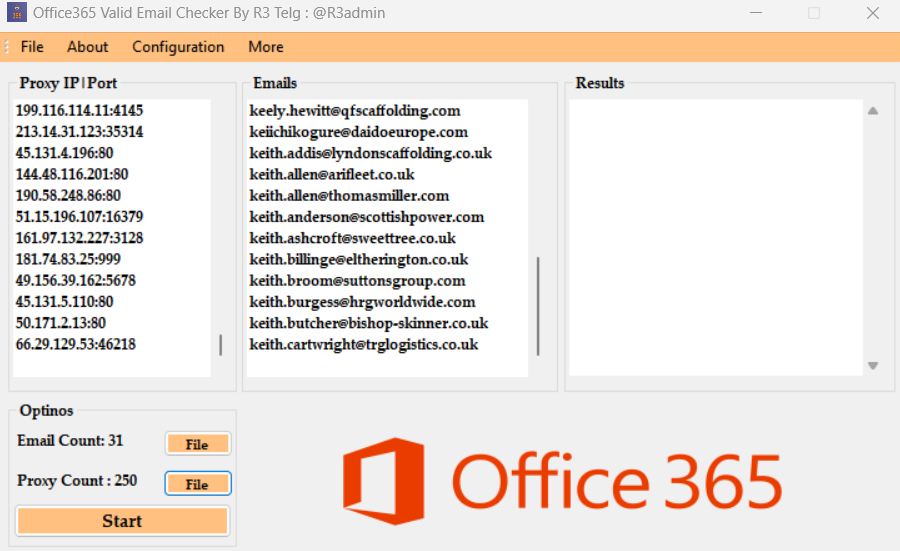Image resolution: width=900 pixels, height=551 pixels.
Task: Select email keith.burgess@hrgworldwide.com
Action: pos(362,301)
